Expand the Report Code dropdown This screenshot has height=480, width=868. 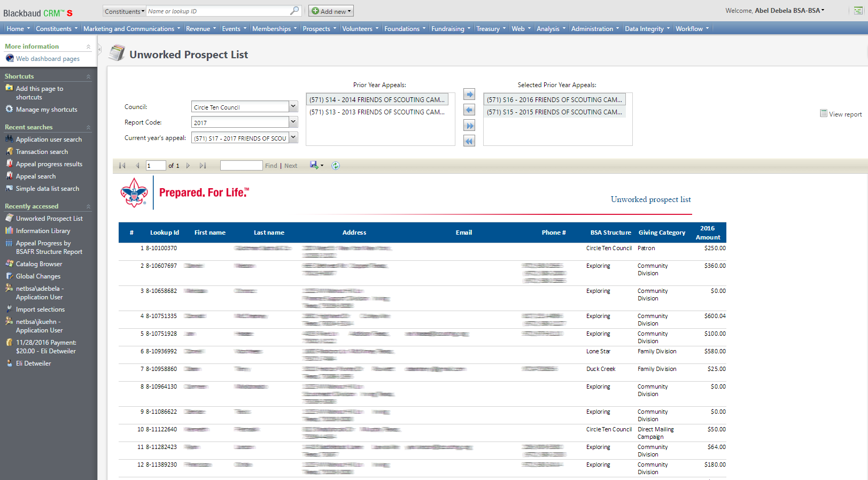point(293,122)
